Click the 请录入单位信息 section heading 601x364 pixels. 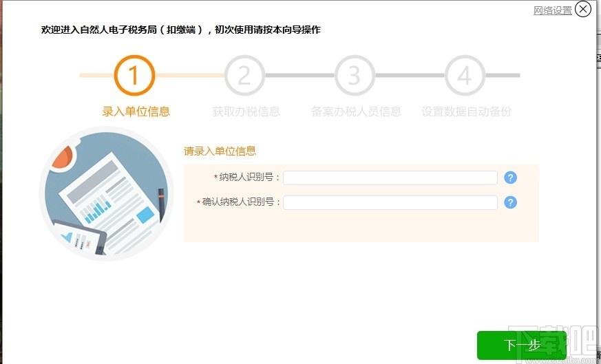click(x=220, y=151)
